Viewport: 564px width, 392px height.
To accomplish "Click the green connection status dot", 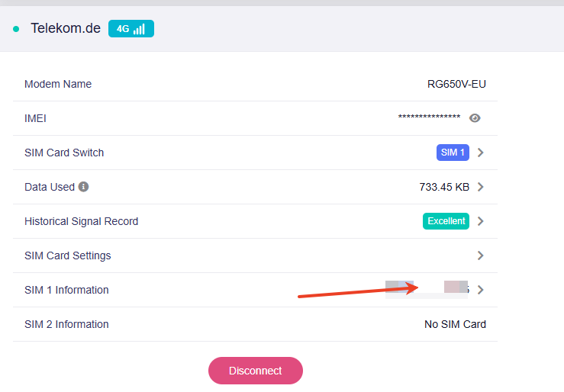I will (16, 29).
